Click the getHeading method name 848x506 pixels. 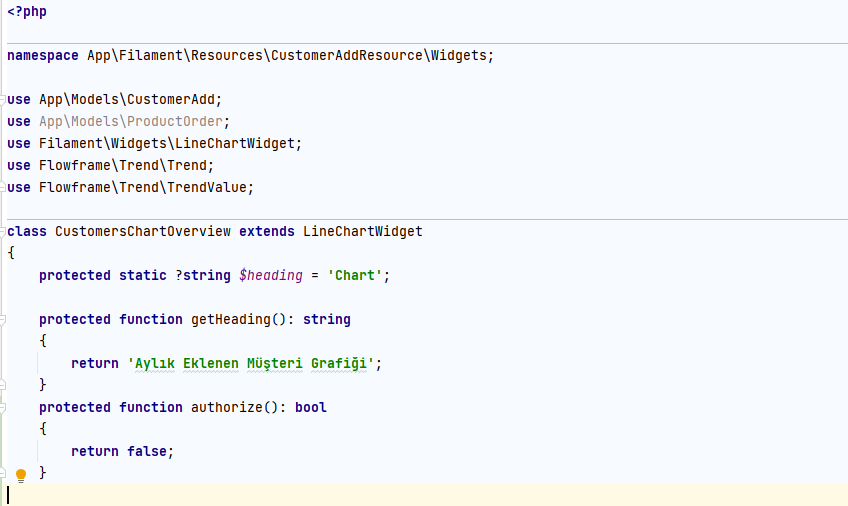pos(230,319)
